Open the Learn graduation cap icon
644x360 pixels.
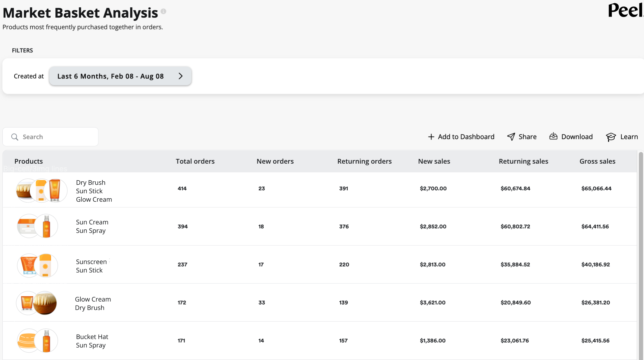coord(611,137)
